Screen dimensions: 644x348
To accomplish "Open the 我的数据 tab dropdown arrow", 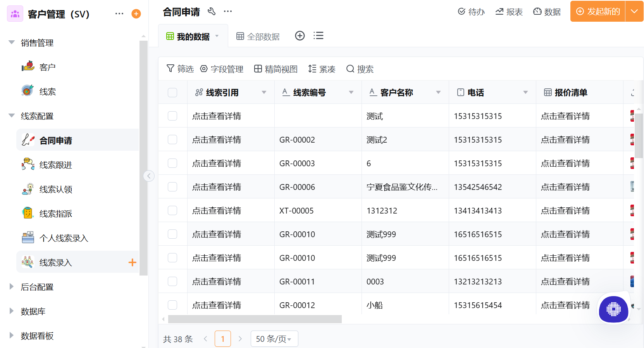I will pos(217,36).
